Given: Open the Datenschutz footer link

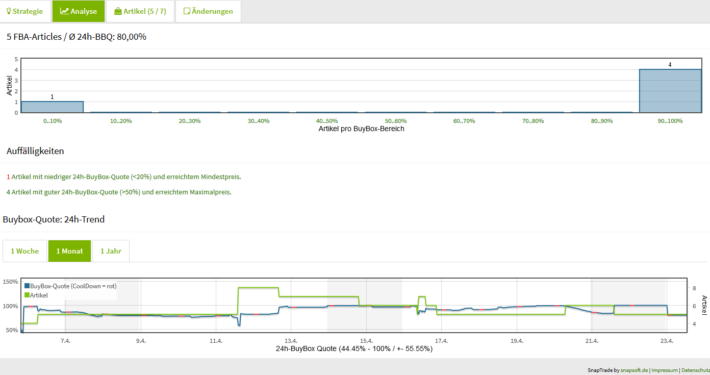Looking at the screenshot, I should 696,370.
